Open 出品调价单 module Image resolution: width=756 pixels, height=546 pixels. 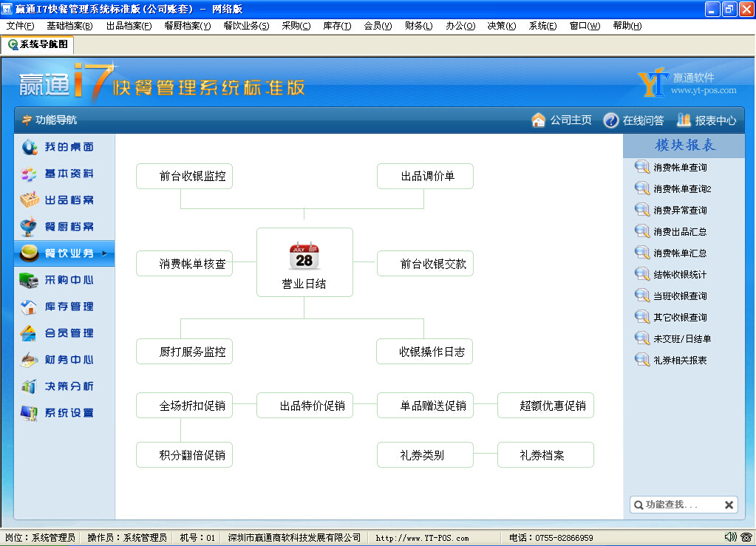pyautogui.click(x=425, y=177)
